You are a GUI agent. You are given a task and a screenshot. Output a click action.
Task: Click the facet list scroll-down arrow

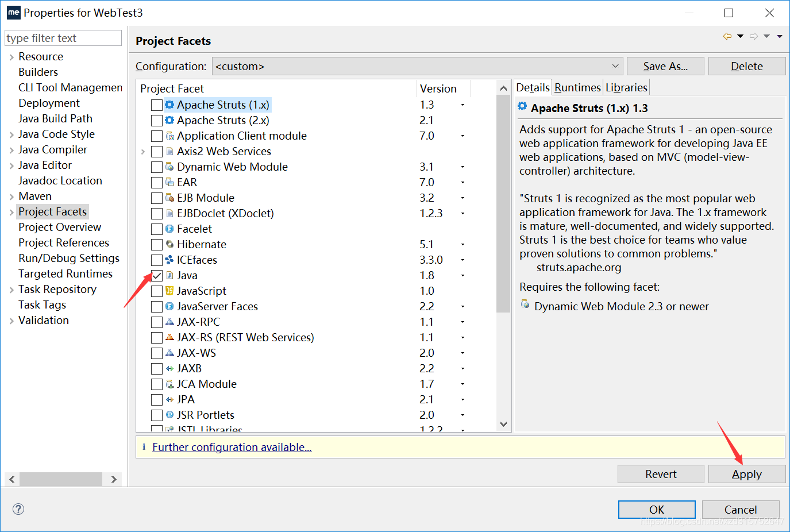[x=503, y=424]
